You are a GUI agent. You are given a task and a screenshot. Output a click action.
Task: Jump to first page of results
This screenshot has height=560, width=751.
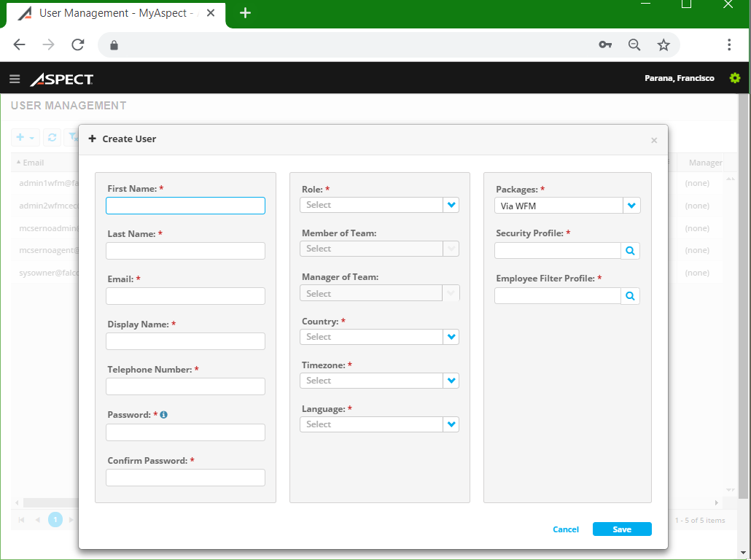[x=20, y=518]
